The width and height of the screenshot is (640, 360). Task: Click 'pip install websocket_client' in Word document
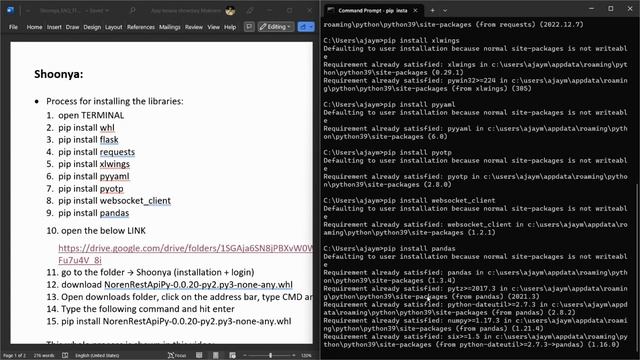pyautogui.click(x=114, y=201)
